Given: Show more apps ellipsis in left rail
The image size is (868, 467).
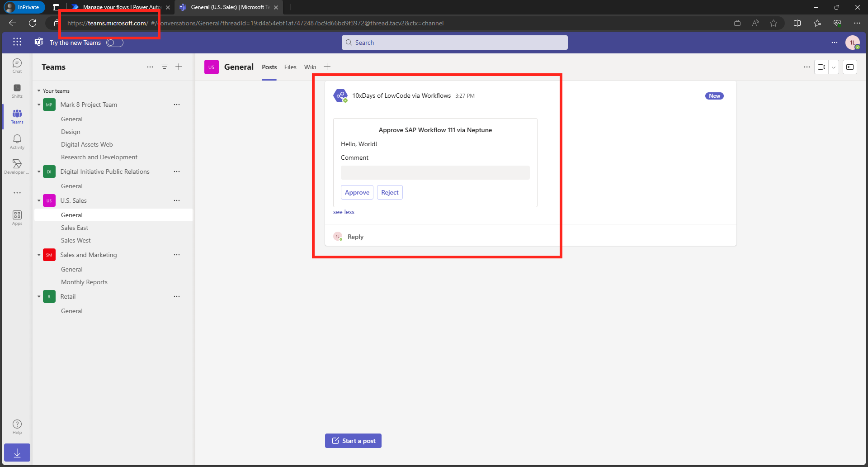Looking at the screenshot, I should (17, 193).
